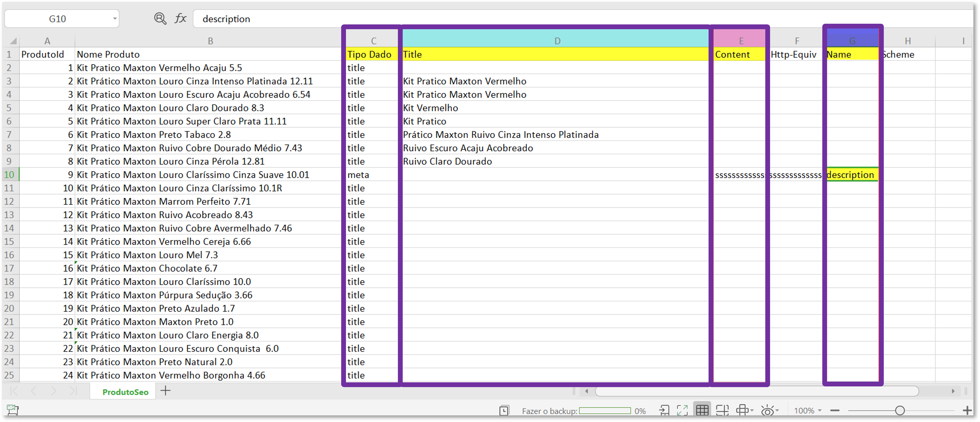This screenshot has width=980, height=422.
Task: Click cell 'Prático Maxton Ruivo Cinza Intenso Platinada'
Action: (x=555, y=134)
